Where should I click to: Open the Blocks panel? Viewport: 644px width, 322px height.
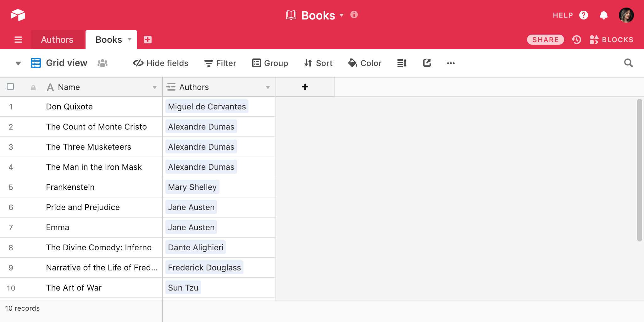pyautogui.click(x=612, y=40)
